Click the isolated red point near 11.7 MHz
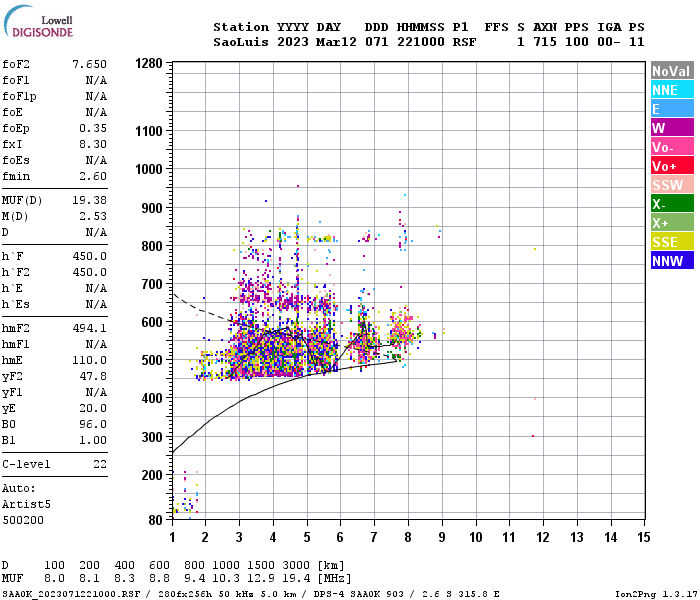Screen dimensions: 700x600 tap(533, 436)
